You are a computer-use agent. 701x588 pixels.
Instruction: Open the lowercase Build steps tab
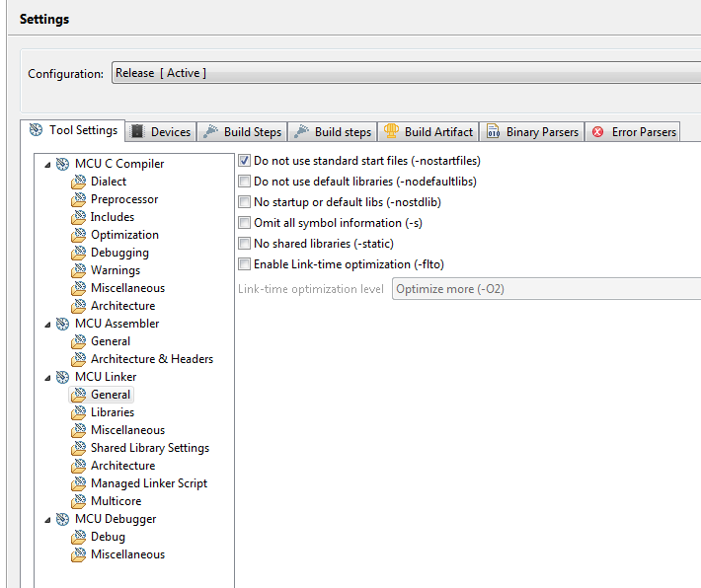click(333, 132)
